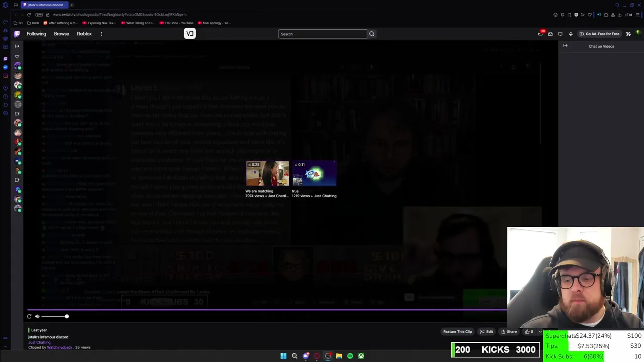The image size is (644, 362).
Task: Click the VPN badge in address bar
Action: coord(39,14)
